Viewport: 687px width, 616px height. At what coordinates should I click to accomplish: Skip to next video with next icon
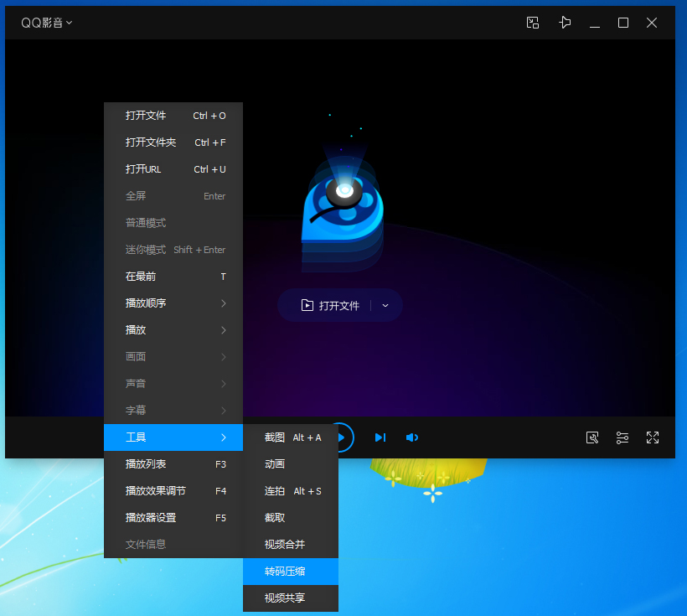(x=380, y=437)
